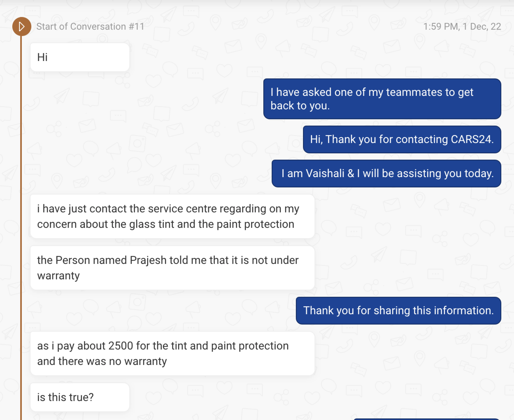
Task: Select the customer's first "Hi" message bubble
Action: coord(80,57)
